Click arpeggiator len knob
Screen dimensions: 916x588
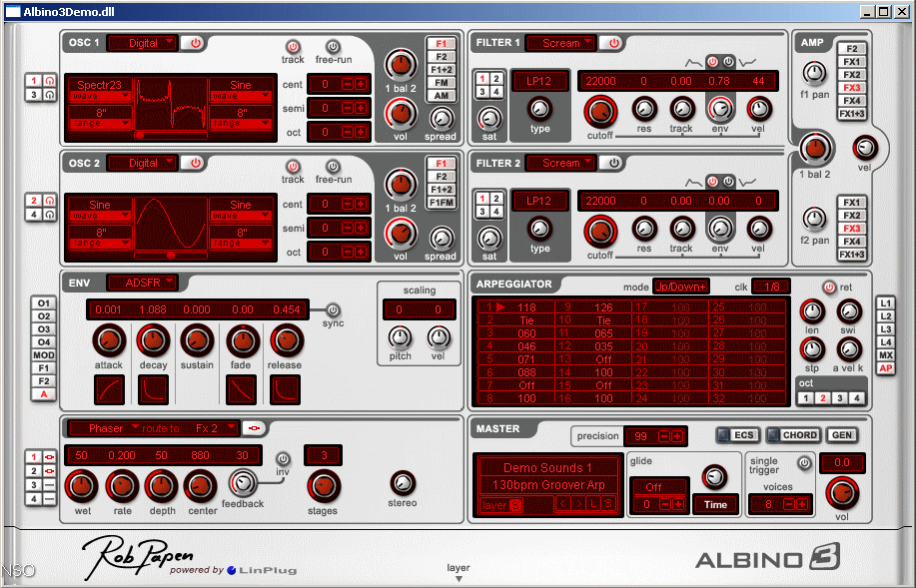(812, 311)
